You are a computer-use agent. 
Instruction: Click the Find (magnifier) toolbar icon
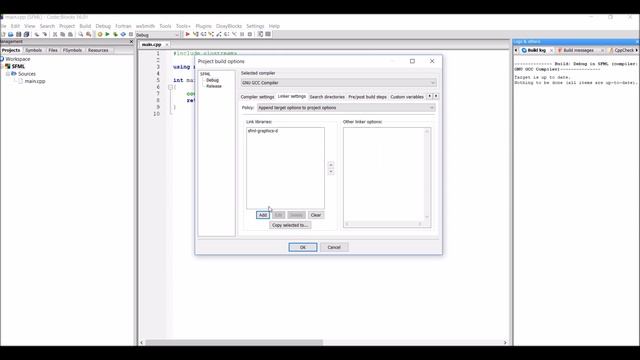click(x=80, y=35)
